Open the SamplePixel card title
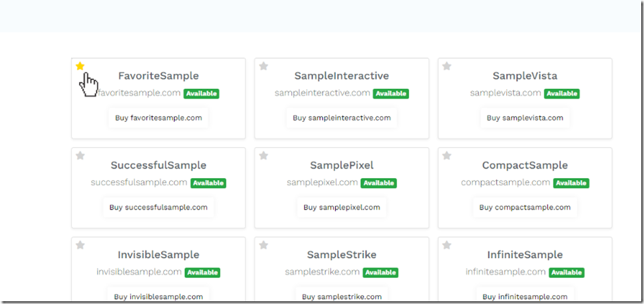 341,165
